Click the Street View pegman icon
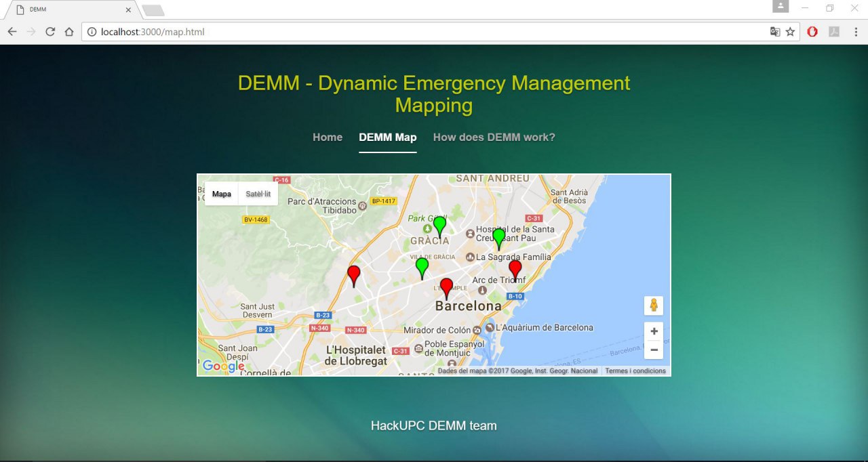The width and height of the screenshot is (868, 462). [654, 306]
